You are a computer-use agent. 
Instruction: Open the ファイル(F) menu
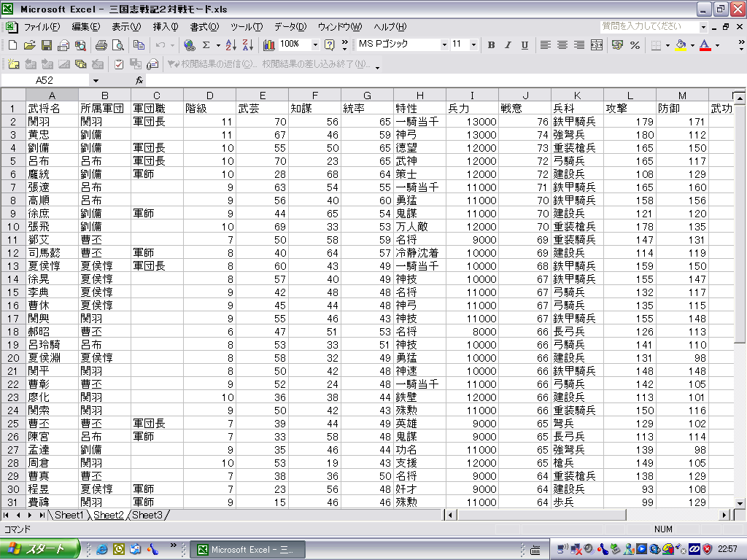(42, 27)
